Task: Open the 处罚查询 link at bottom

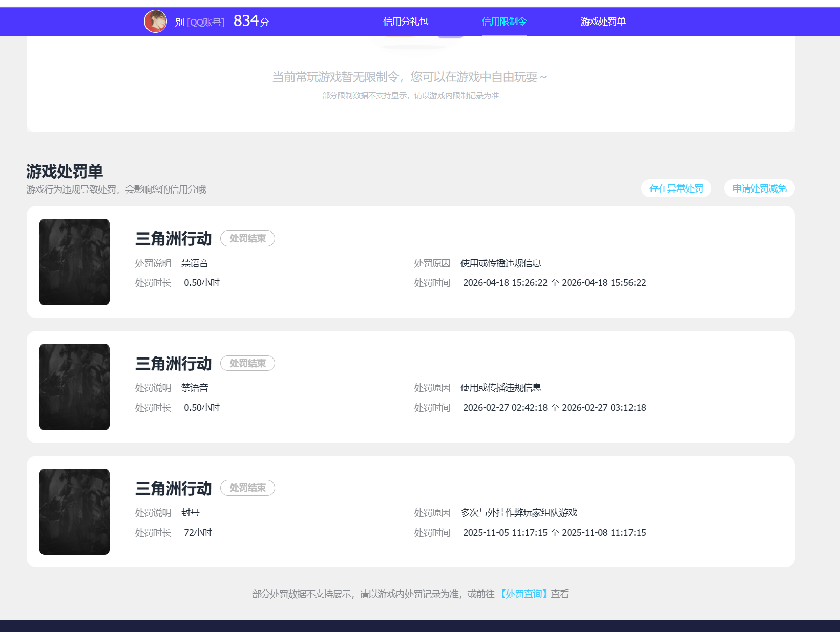Action: pyautogui.click(x=523, y=594)
